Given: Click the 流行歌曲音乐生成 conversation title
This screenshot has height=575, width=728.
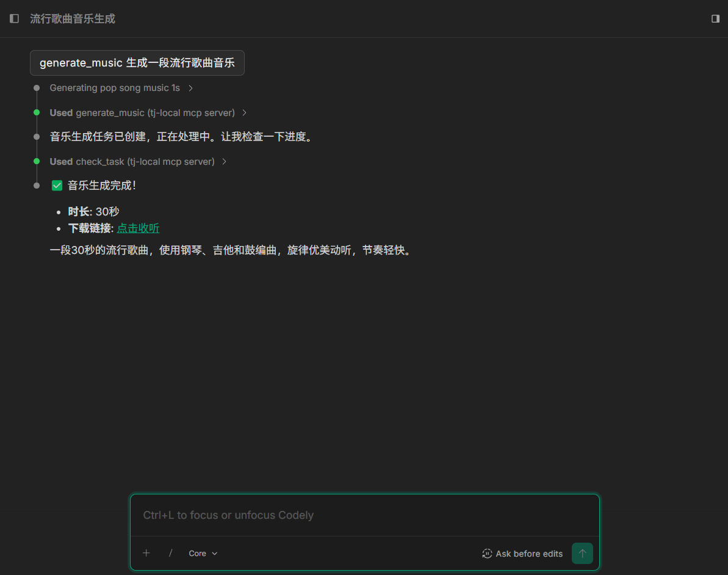Looking at the screenshot, I should click(73, 18).
